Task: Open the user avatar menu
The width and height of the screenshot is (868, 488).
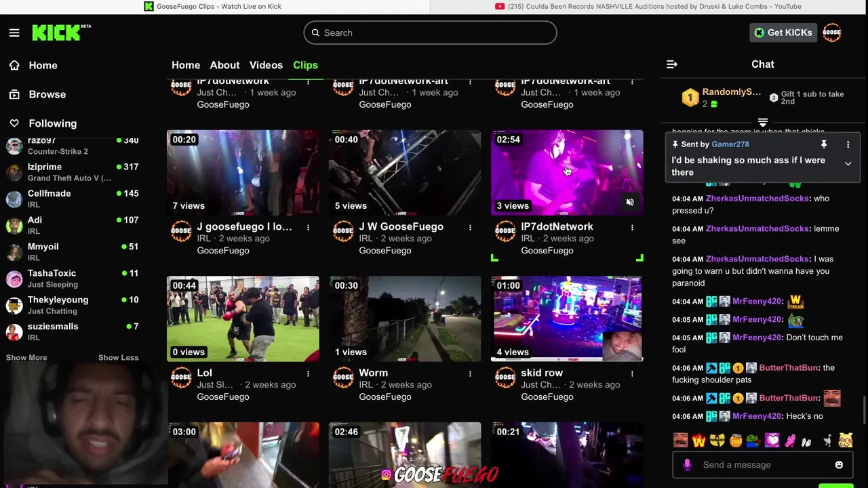Action: tap(831, 33)
